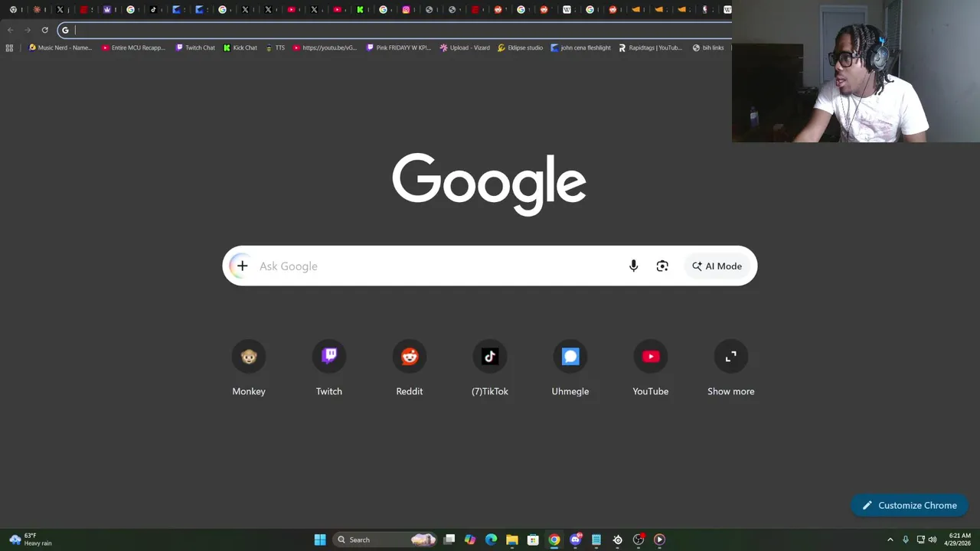Switch to the purple crown icon tab
This screenshot has width=980, height=551.
click(x=107, y=10)
